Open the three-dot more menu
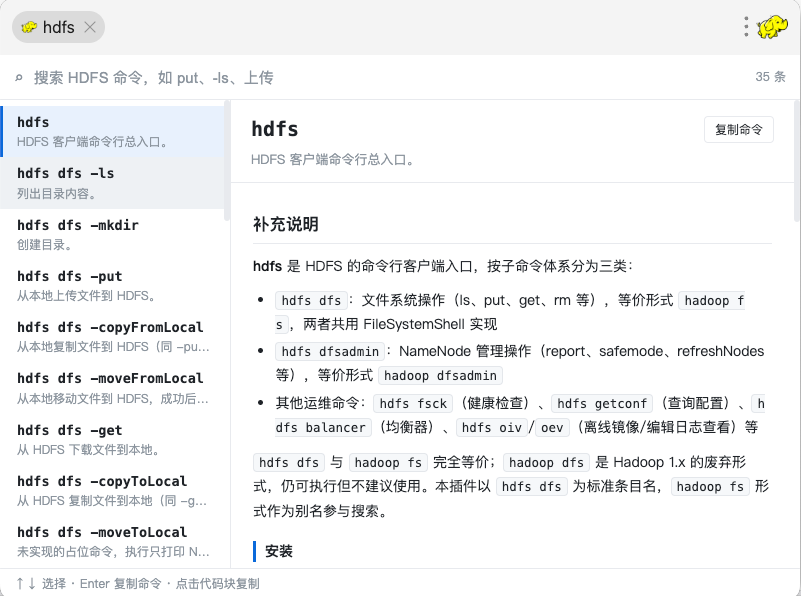The width and height of the screenshot is (801, 596). tap(746, 27)
